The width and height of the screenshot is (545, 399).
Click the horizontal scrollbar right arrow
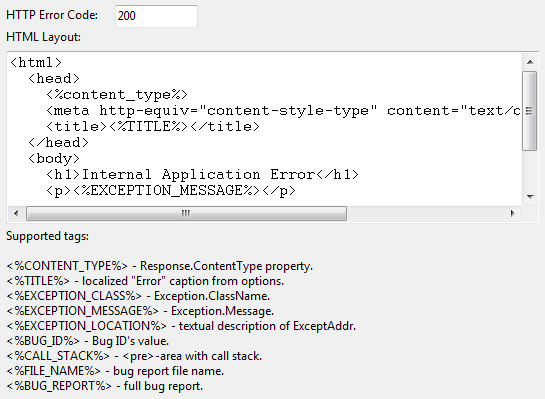click(x=512, y=213)
